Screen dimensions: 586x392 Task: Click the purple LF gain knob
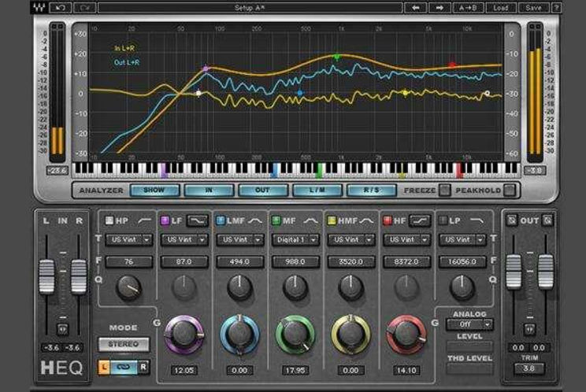[184, 334]
